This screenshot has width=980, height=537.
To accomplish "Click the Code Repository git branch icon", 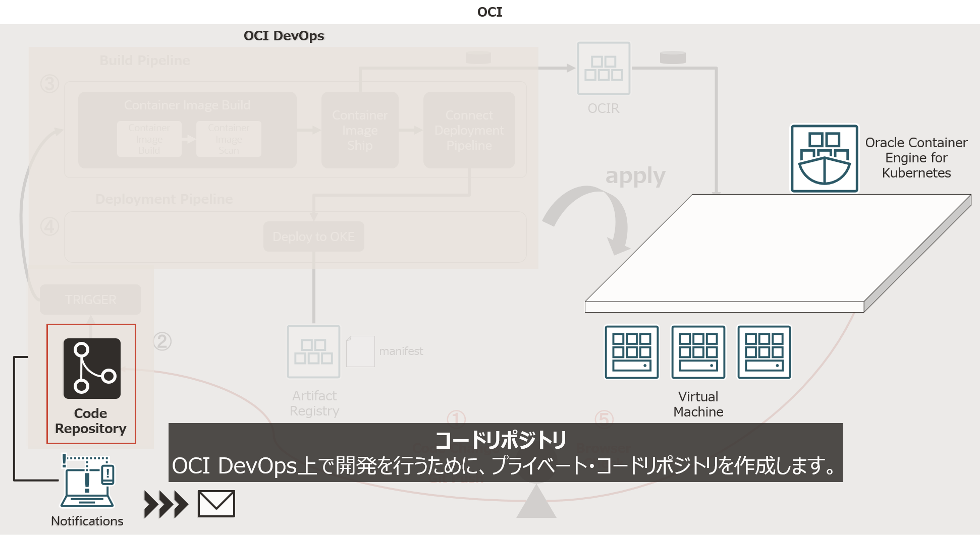I will 92,368.
